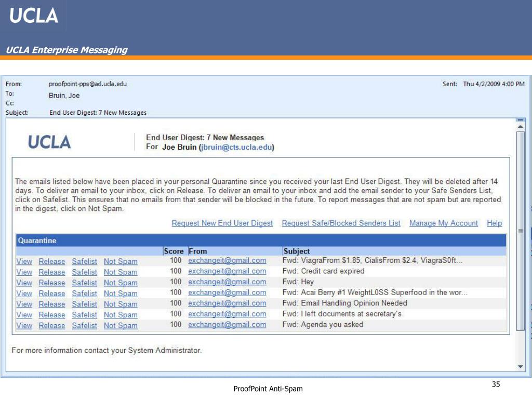Safelist sender of Credit card expired message

point(84,272)
